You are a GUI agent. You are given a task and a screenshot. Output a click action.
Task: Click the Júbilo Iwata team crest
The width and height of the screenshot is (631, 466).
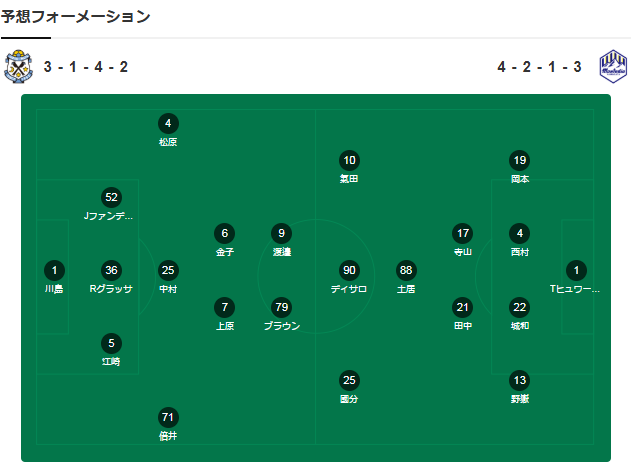[18, 67]
